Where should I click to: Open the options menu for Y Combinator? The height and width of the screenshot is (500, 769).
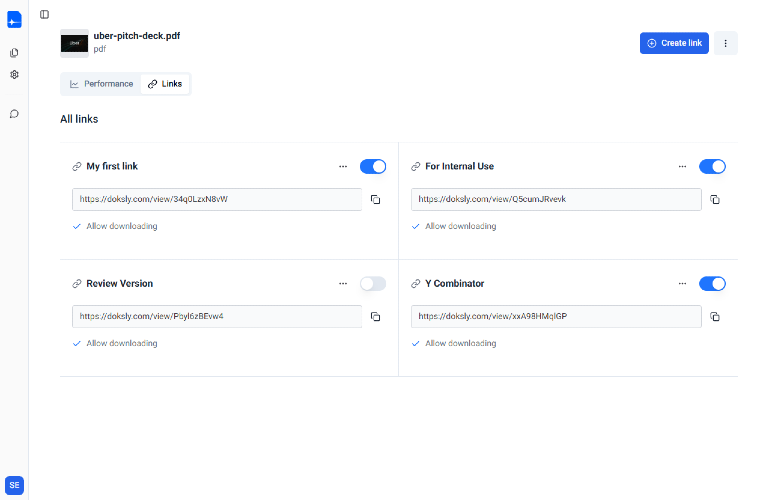click(682, 284)
